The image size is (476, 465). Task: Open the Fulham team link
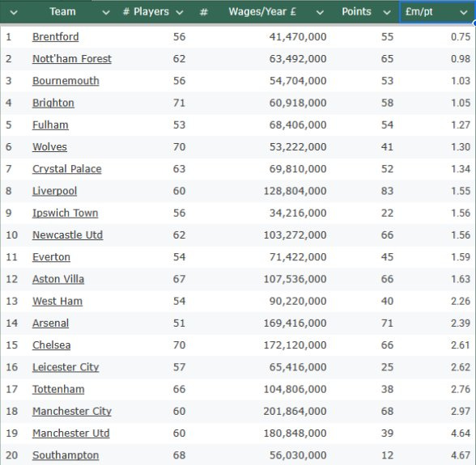point(50,125)
